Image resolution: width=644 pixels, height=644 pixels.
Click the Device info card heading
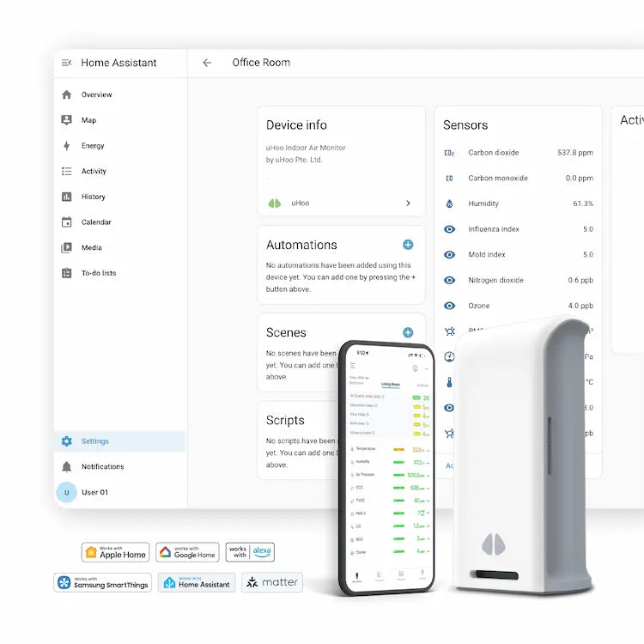click(296, 125)
